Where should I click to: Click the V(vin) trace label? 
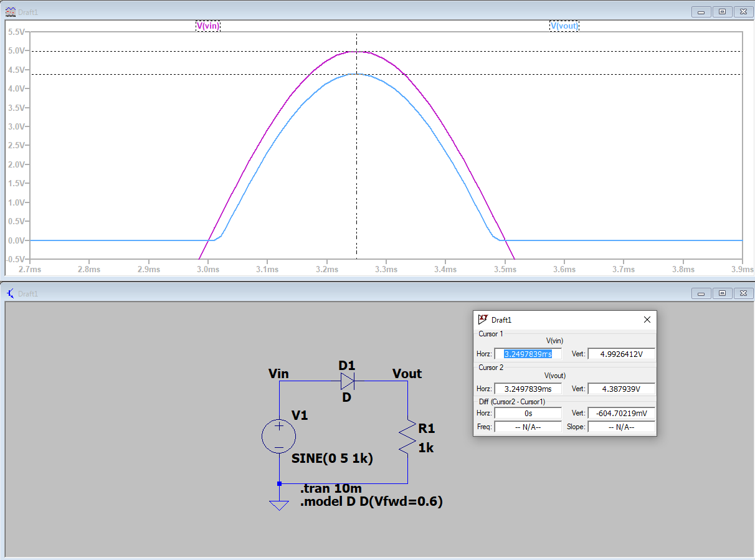(x=208, y=26)
